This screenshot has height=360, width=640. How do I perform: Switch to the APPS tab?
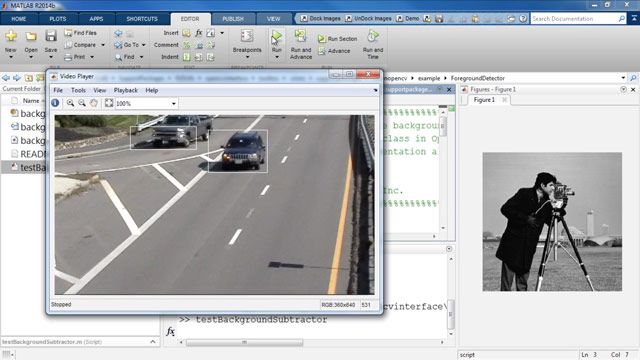(x=96, y=19)
